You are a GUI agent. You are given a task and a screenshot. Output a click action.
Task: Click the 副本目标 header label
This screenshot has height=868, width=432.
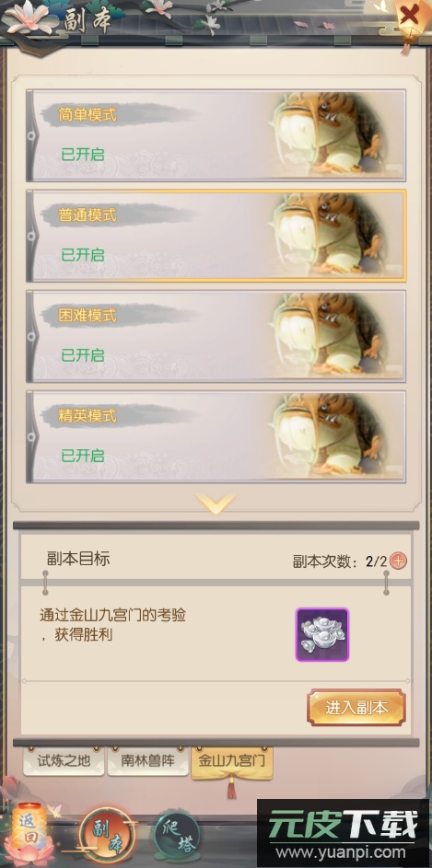(x=78, y=559)
